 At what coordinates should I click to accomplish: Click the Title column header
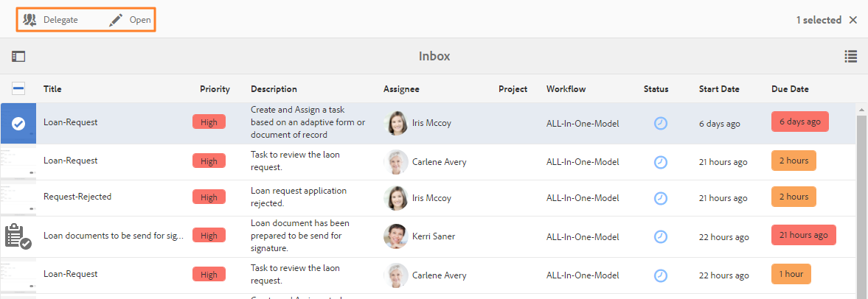click(52, 89)
